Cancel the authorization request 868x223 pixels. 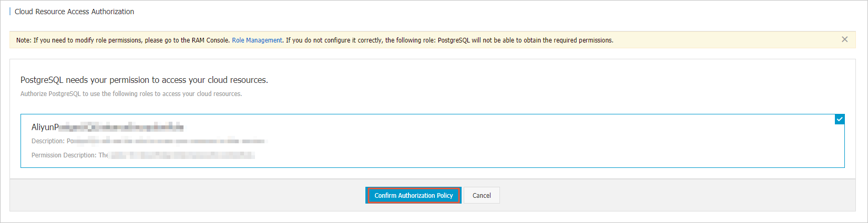[482, 195]
